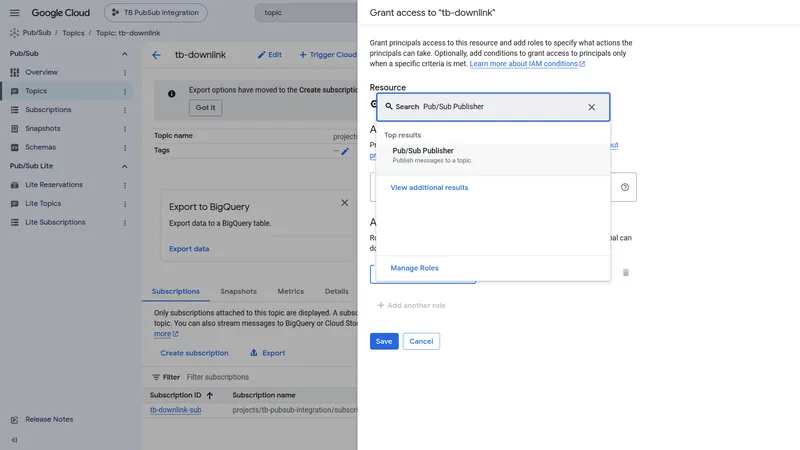Open Release Notes

tap(49, 419)
